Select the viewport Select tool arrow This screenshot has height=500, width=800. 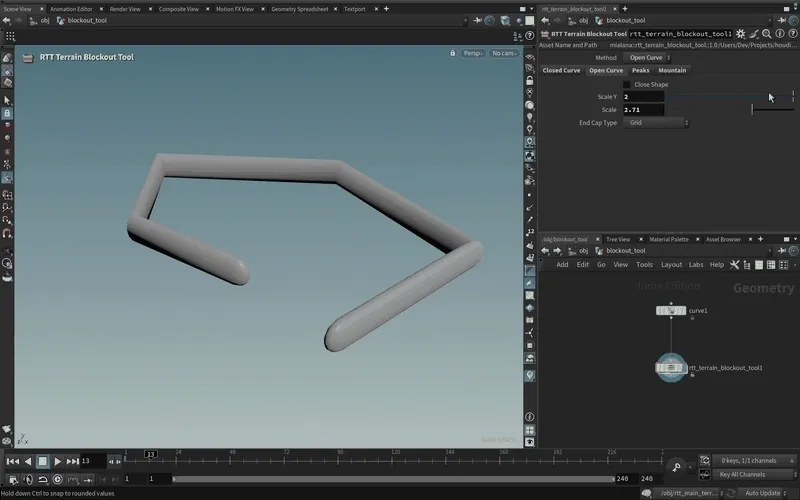[7, 100]
